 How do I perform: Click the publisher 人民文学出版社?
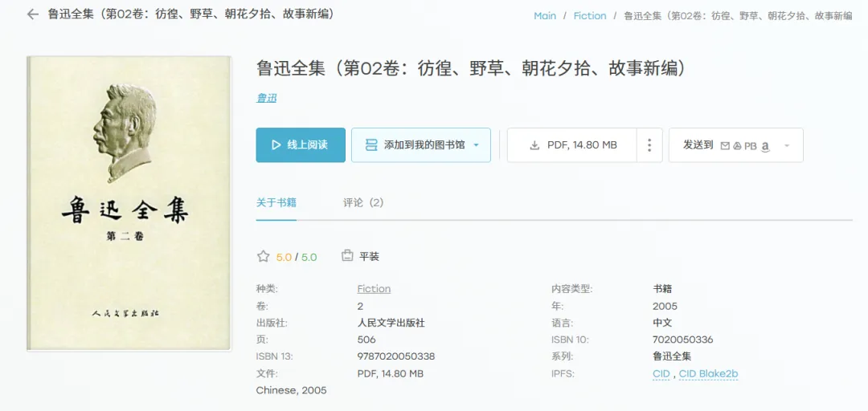coord(391,323)
